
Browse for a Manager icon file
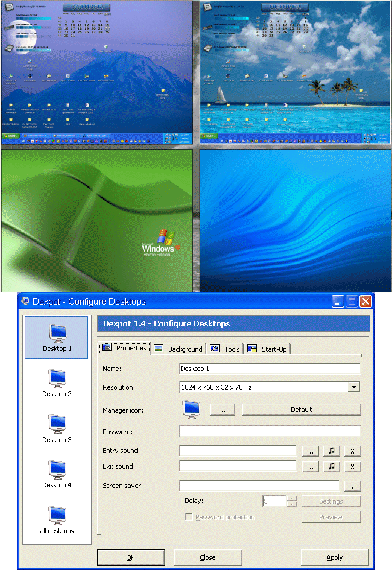pyautogui.click(x=223, y=410)
